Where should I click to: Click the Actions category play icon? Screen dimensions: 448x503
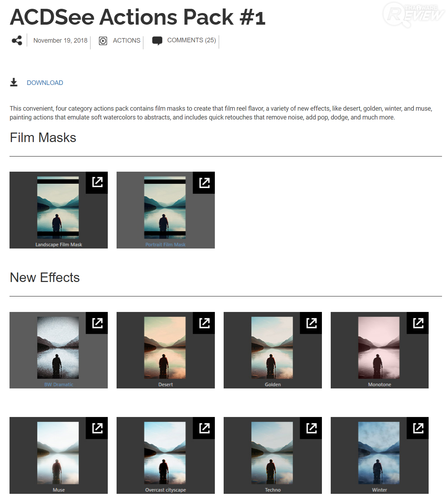click(x=103, y=41)
